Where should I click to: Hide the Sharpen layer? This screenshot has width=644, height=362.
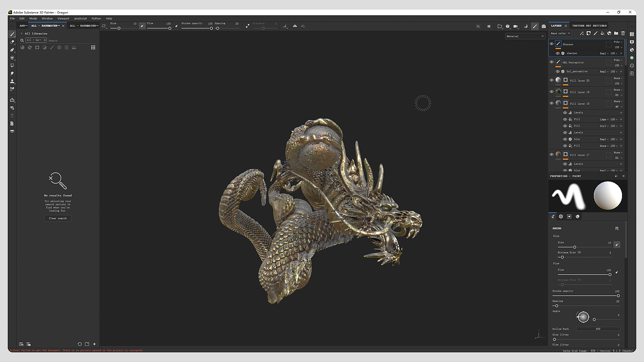pyautogui.click(x=551, y=44)
